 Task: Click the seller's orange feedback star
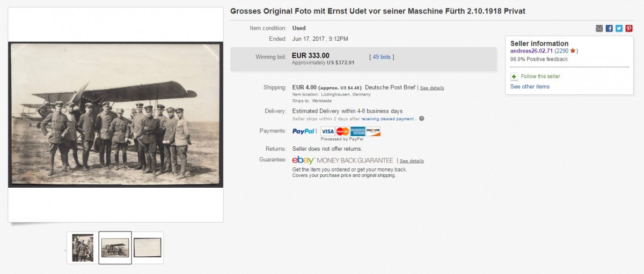(573, 51)
